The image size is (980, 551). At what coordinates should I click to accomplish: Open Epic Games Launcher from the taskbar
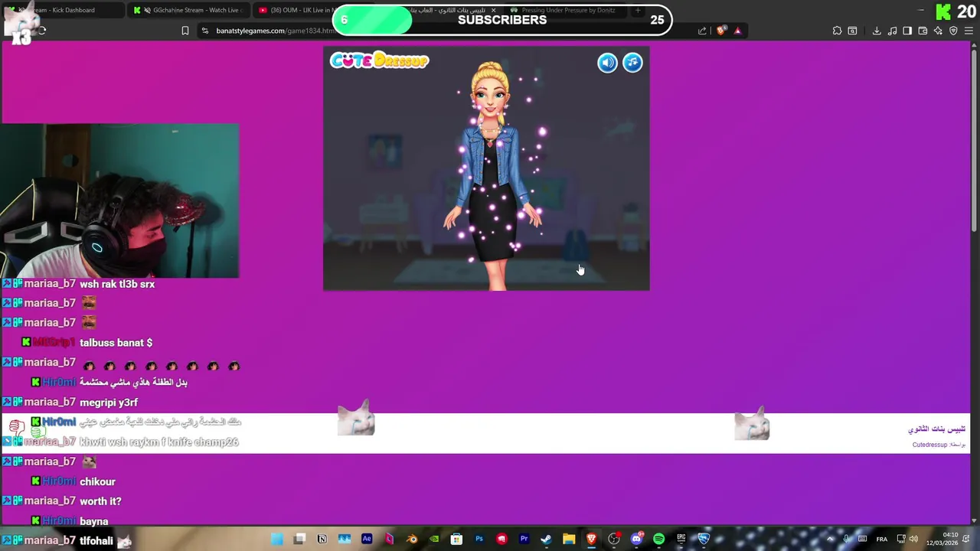tap(681, 539)
